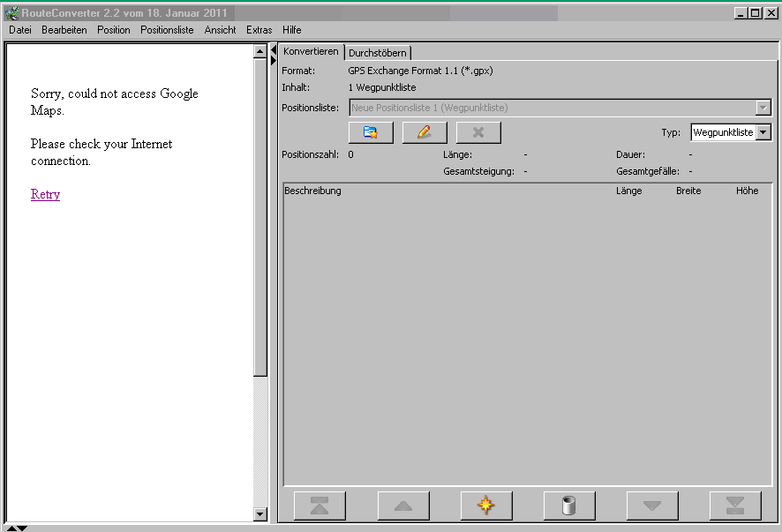Click the add position list folder icon

pyautogui.click(x=371, y=132)
